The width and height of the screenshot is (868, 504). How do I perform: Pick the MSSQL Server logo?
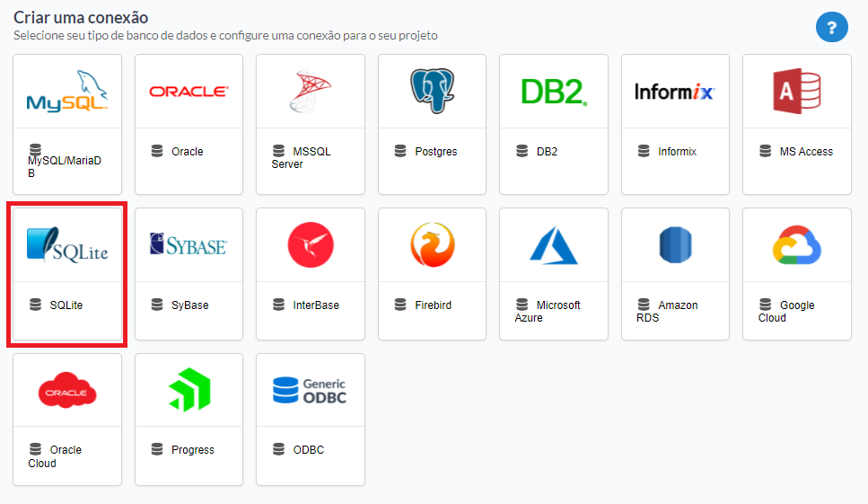coord(310,91)
